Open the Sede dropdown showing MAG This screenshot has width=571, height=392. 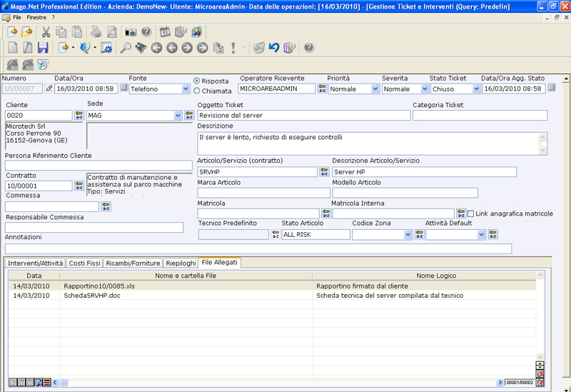click(x=177, y=116)
